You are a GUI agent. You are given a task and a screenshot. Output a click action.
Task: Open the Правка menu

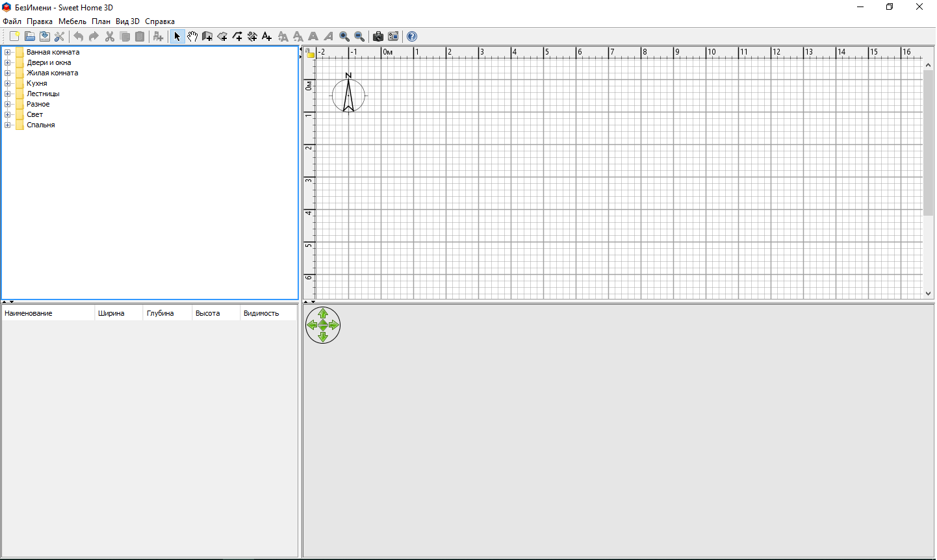[40, 21]
